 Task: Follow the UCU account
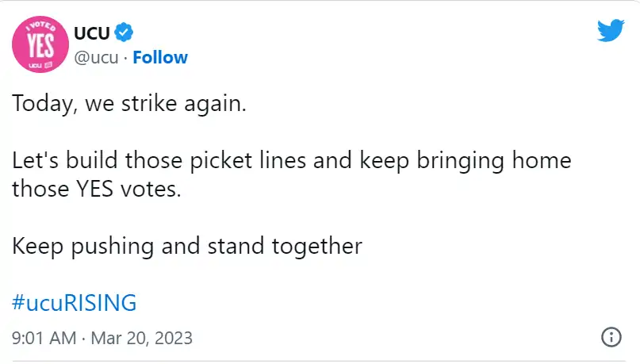pos(160,58)
